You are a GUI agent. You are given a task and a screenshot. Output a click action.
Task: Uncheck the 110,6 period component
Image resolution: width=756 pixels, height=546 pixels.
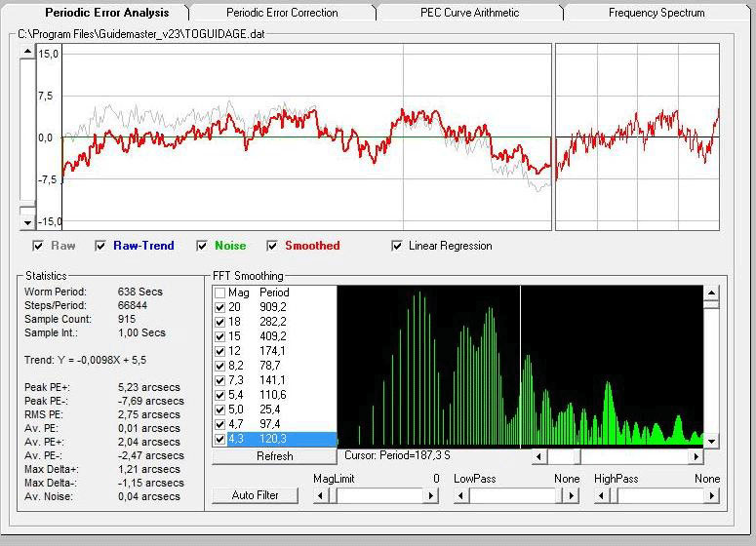coord(219,395)
